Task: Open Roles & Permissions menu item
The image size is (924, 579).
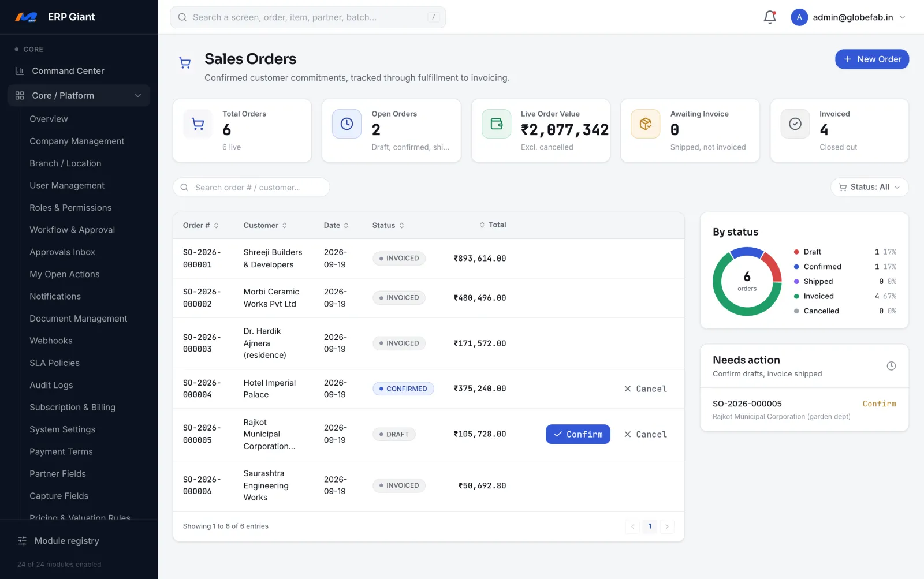Action: click(70, 208)
